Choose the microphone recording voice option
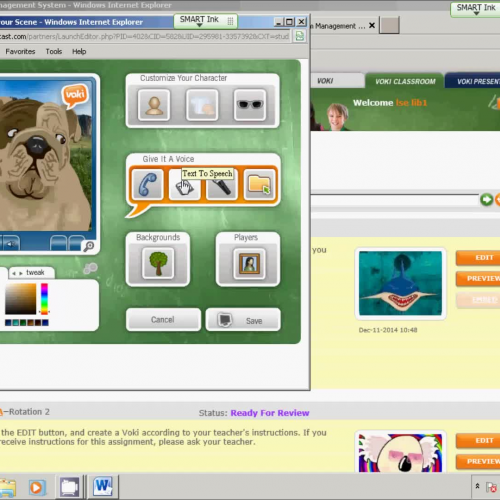The width and height of the screenshot is (500, 500). [222, 184]
